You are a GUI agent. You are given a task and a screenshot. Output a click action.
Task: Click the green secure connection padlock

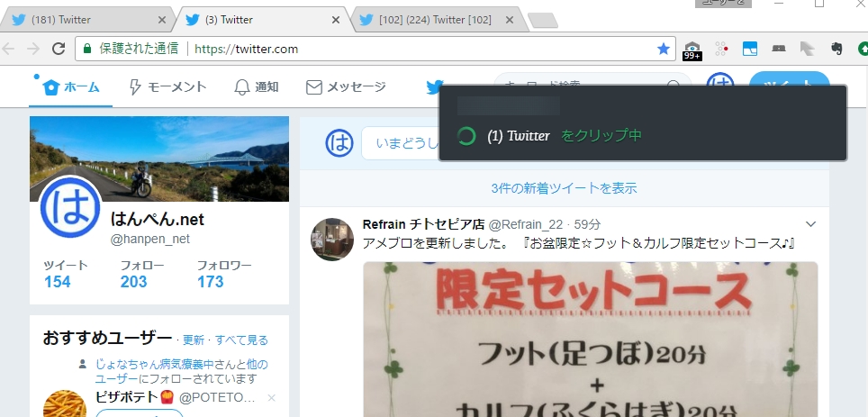pyautogui.click(x=87, y=49)
